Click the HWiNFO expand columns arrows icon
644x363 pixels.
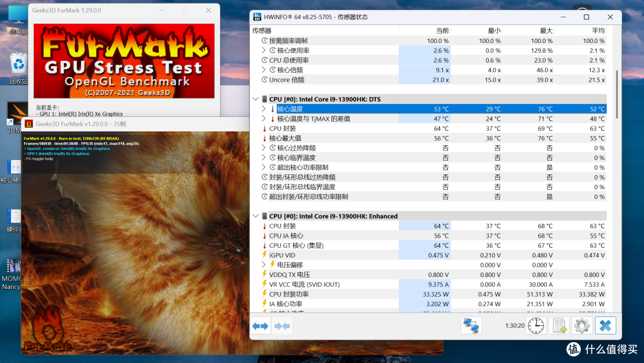(x=261, y=326)
